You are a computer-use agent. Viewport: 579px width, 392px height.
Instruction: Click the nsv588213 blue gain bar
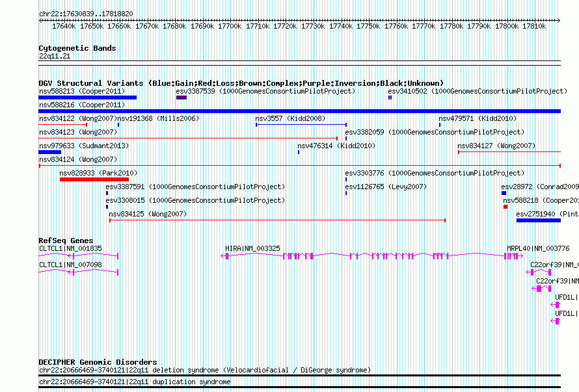pyautogui.click(x=88, y=98)
